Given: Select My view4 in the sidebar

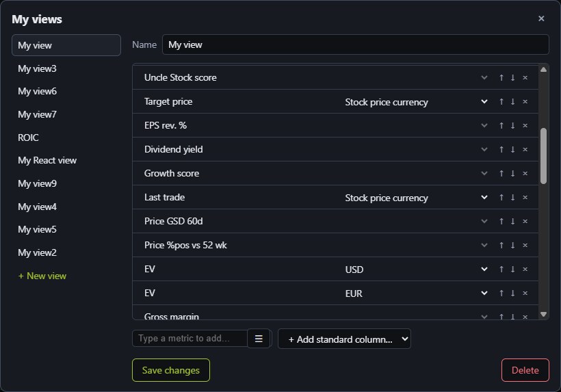Looking at the screenshot, I should click(66, 207).
